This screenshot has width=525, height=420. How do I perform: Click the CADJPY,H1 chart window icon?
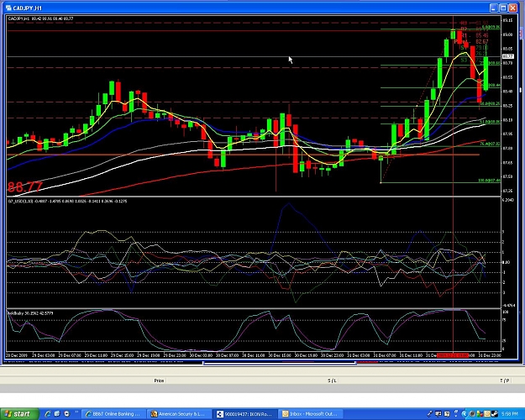[x=8, y=8]
